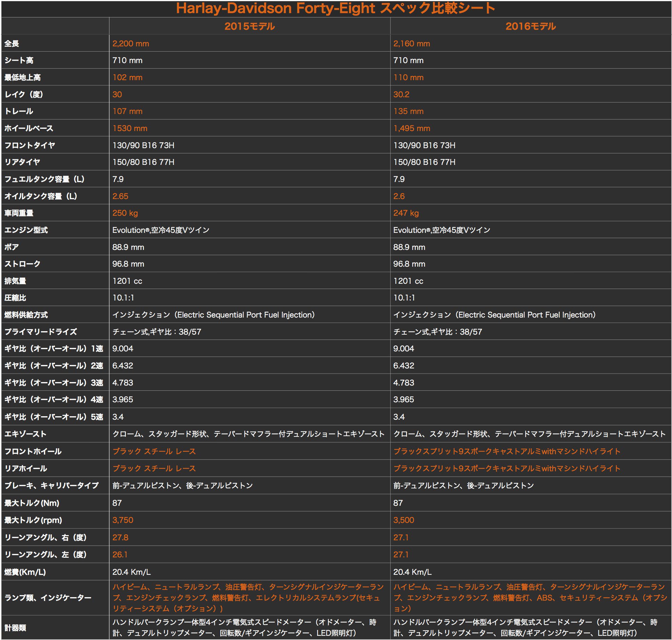This screenshot has height=640, width=672.
Task: Click the '2,200 mm' length value
Action: click(x=131, y=44)
